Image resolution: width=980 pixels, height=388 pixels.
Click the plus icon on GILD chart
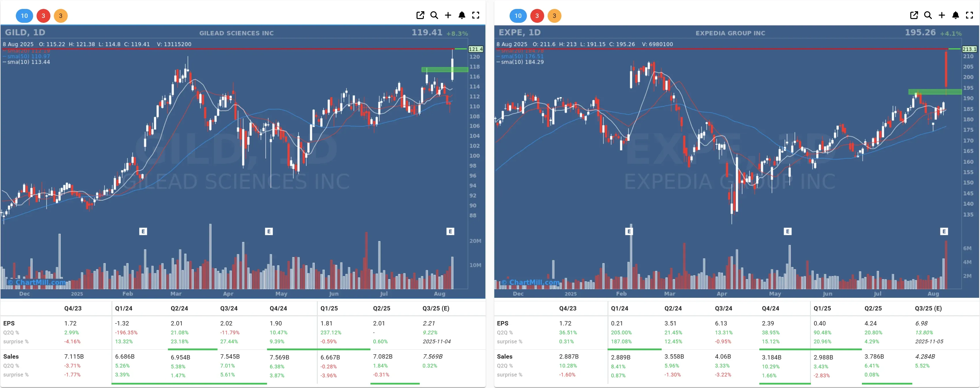[x=448, y=15]
